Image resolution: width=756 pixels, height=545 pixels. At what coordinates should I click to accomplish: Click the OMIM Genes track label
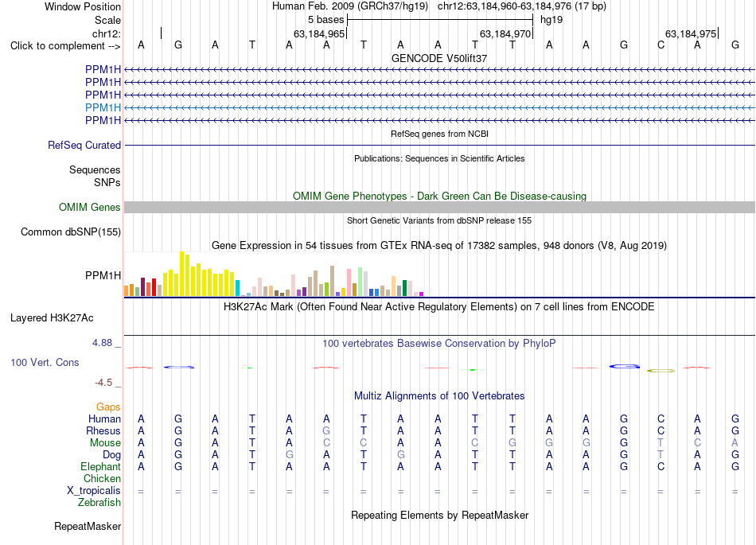89,207
